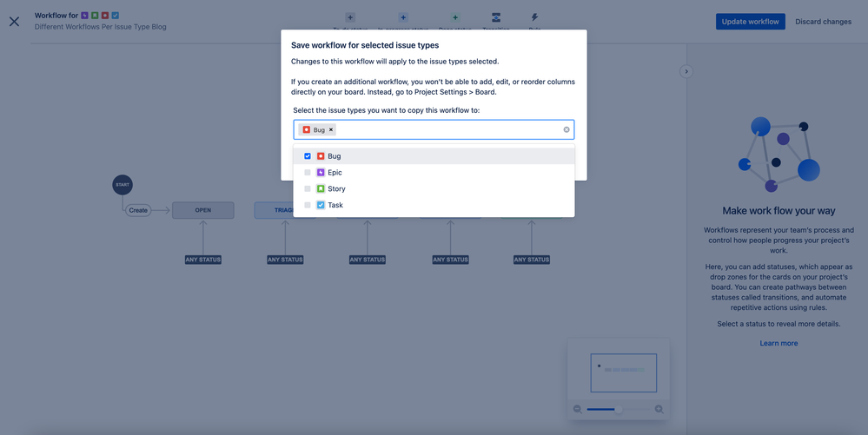Click the purple Epic icon in dropdown list
Screen dimensions: 868x435
click(x=321, y=173)
